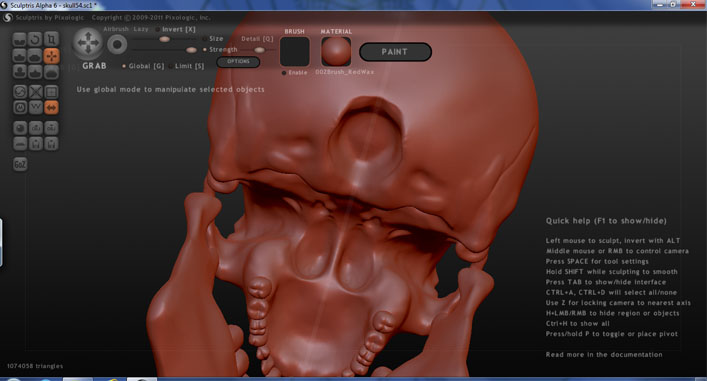The height and width of the screenshot is (381, 707).
Task: Click the Import OBJ icon
Action: coord(35,128)
